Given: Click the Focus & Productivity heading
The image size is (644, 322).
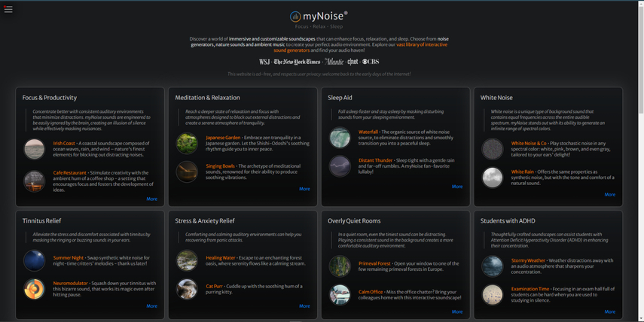Looking at the screenshot, I should 49,98.
